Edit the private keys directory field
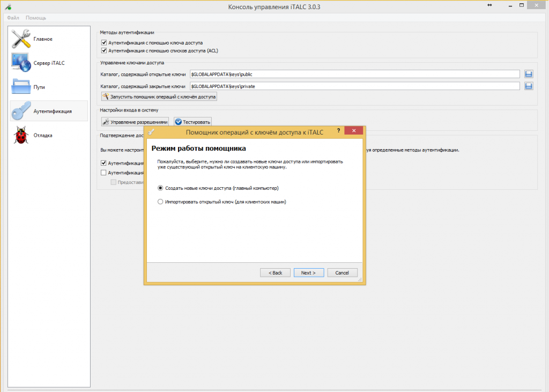 (355, 86)
